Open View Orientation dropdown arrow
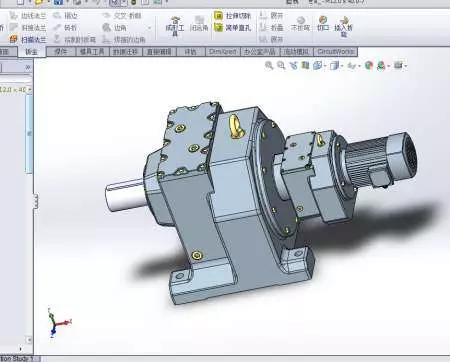This screenshot has height=362, width=450. point(325,66)
